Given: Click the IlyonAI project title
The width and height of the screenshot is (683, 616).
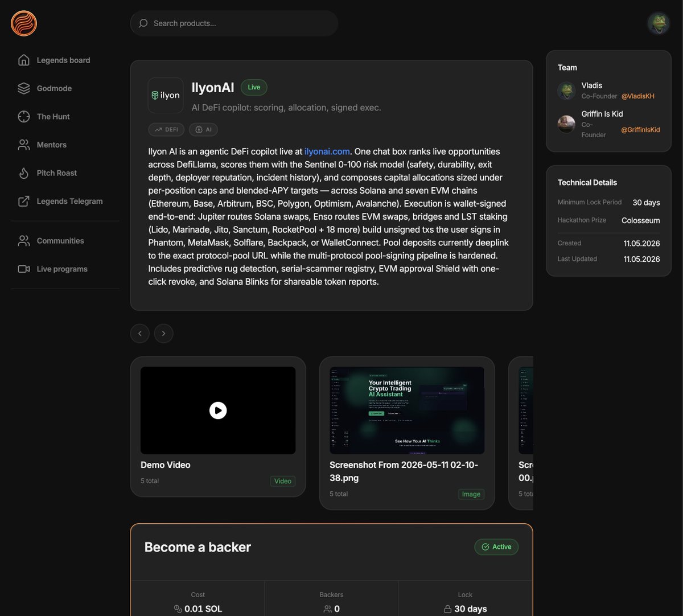Looking at the screenshot, I should 213,88.
